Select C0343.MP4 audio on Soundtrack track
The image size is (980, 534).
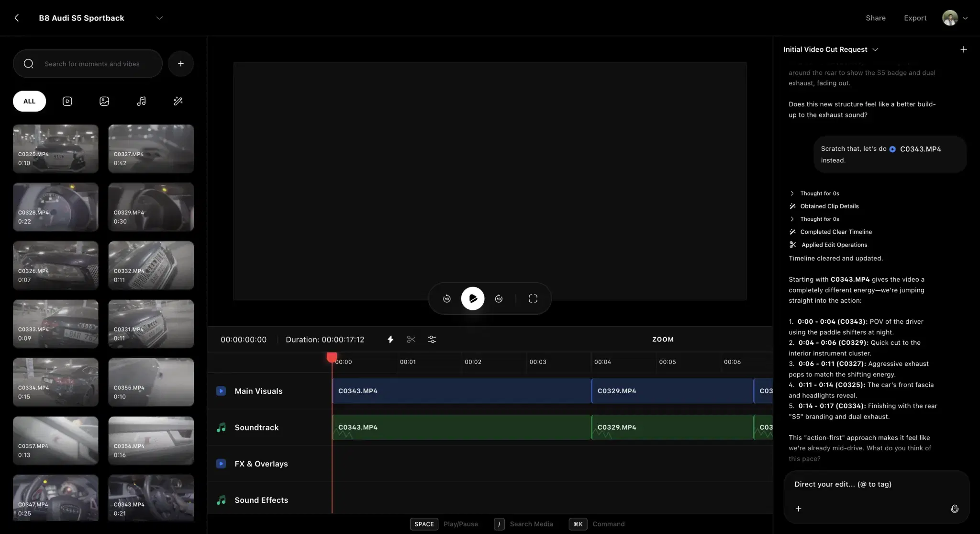(461, 427)
